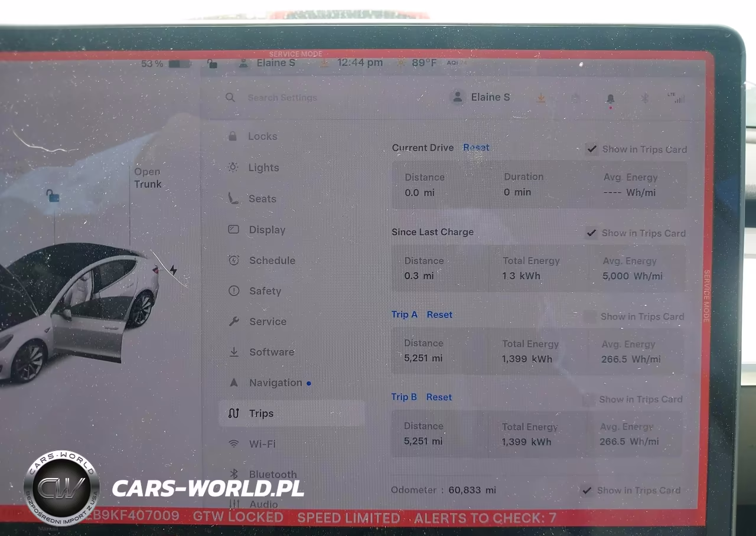Viewport: 756px width, 536px height.
Task: Tap ALERTS TO CHECK: 7 in the service bar
Action: tap(485, 518)
